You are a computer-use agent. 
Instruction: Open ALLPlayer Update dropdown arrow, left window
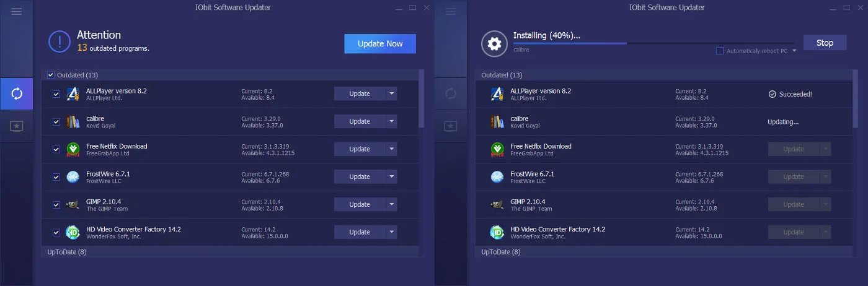click(391, 93)
